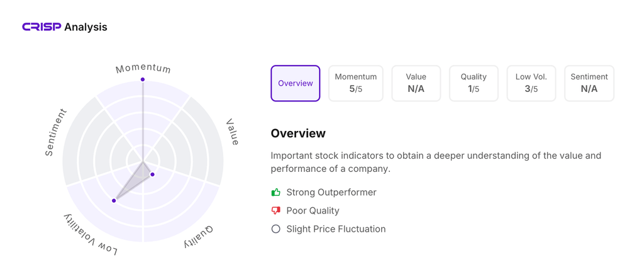The image size is (644, 267).
Task: Click the Quality data point on radar
Action: pyautogui.click(x=152, y=174)
